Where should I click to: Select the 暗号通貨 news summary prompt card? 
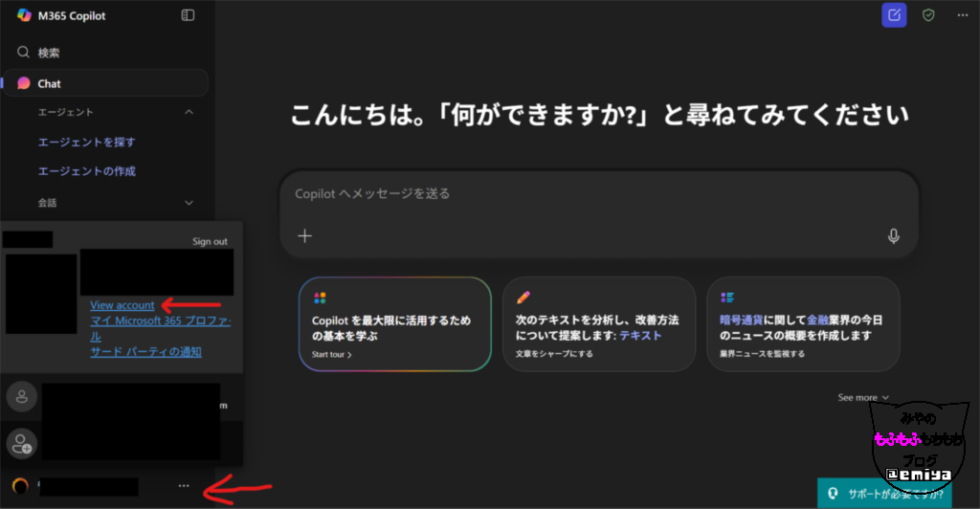tap(803, 324)
